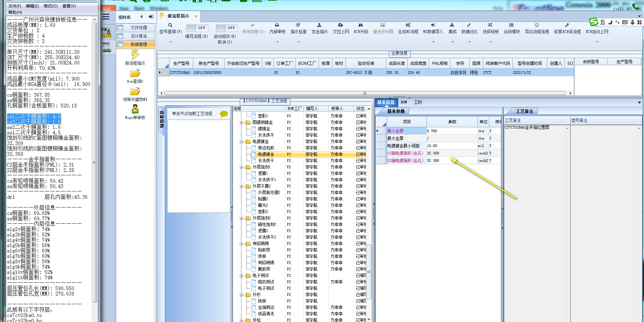Click the 最小金厚 value 0.760 field

click(x=452, y=131)
